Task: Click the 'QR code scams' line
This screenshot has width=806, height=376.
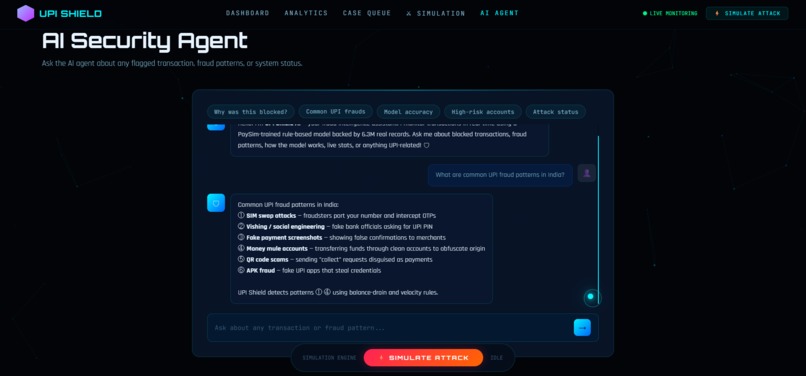Action: [x=335, y=260]
